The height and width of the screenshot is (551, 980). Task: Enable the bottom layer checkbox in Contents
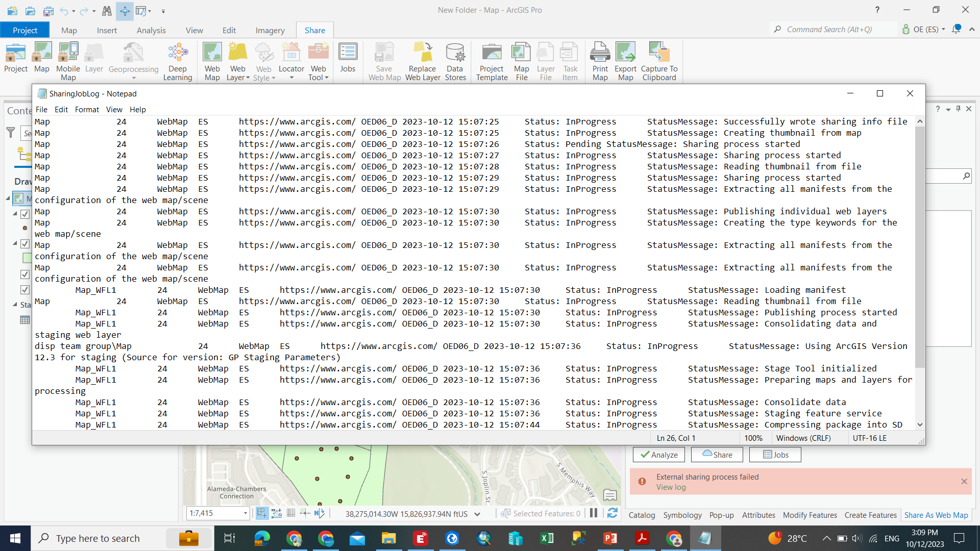pyautogui.click(x=25, y=289)
